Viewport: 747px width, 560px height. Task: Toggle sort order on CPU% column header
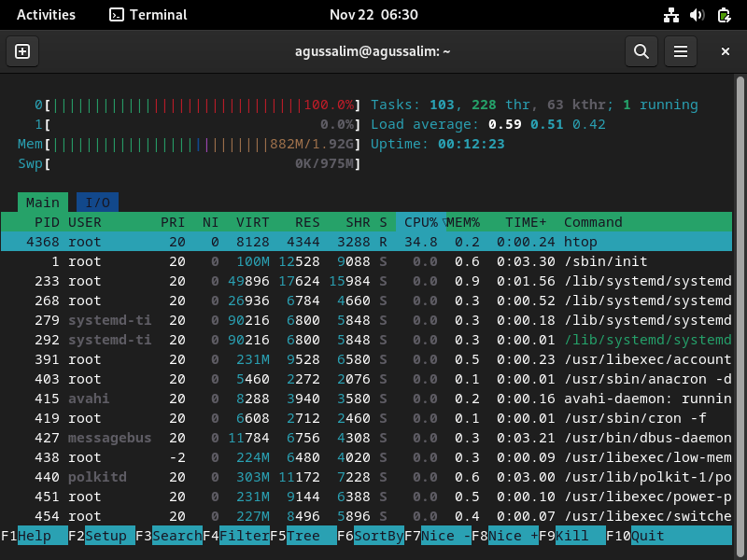tap(421, 222)
